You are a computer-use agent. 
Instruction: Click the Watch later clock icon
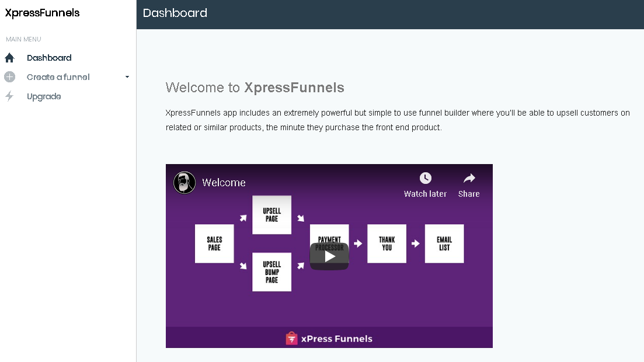pyautogui.click(x=425, y=178)
